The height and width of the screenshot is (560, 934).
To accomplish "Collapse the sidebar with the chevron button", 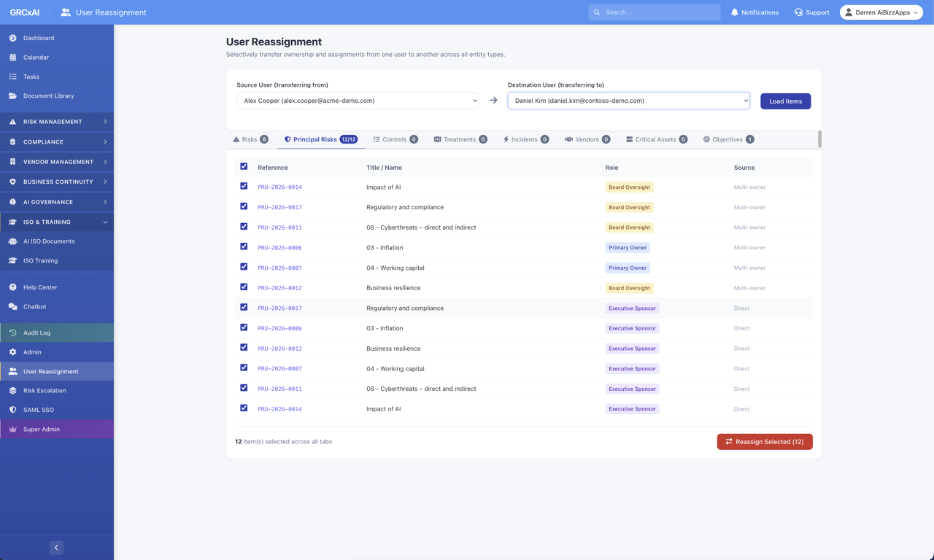I will 56,548.
